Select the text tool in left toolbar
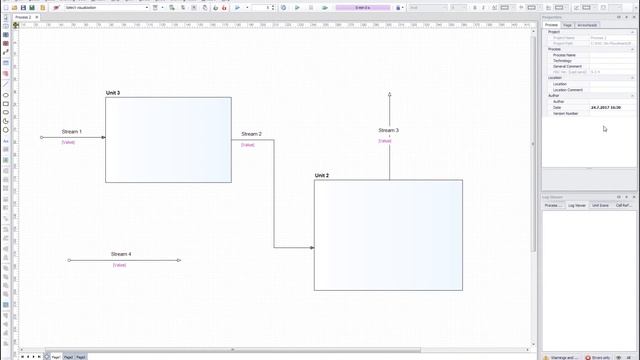640x360 pixels. [x=6, y=141]
